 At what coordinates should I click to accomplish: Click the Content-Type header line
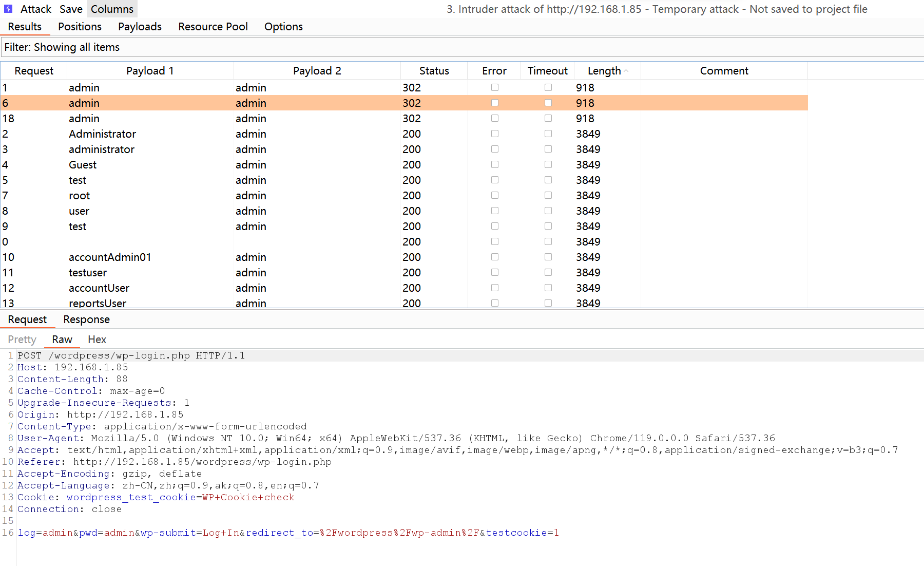(162, 426)
